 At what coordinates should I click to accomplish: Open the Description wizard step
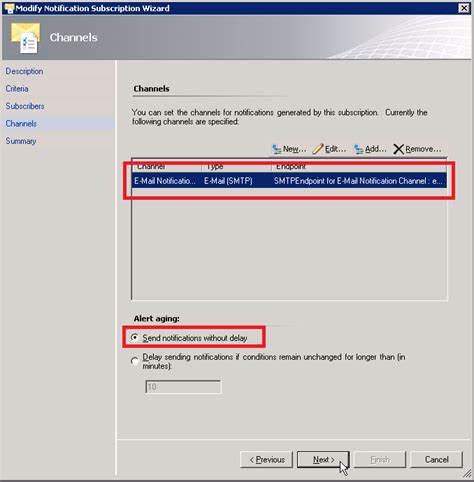tap(24, 71)
